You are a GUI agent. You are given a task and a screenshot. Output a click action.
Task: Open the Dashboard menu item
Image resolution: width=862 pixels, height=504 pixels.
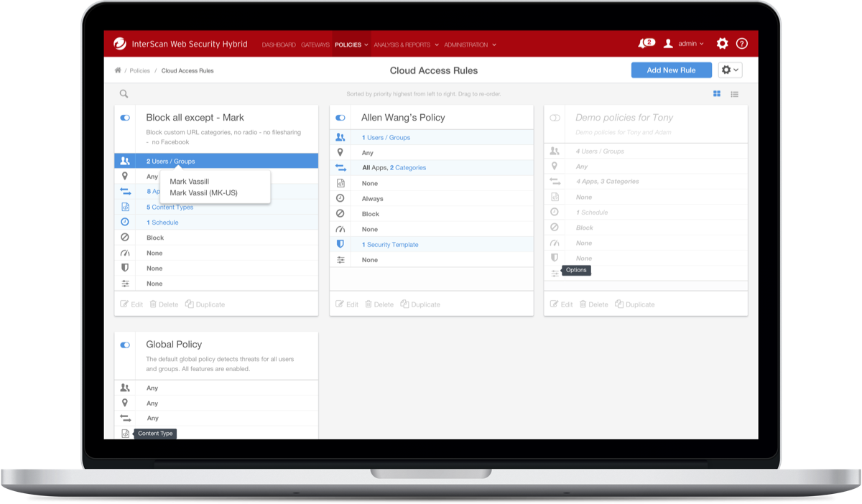[279, 45]
